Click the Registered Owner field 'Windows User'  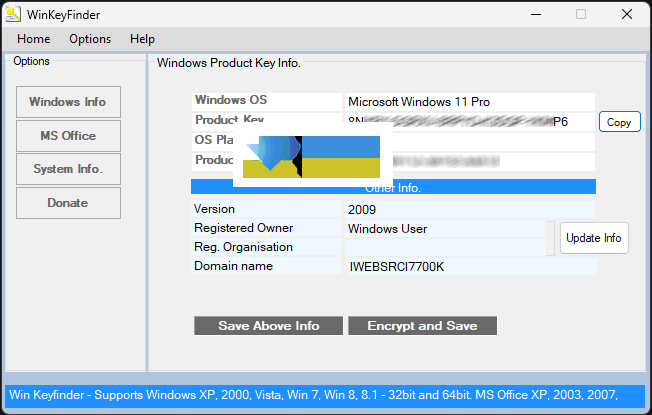pyautogui.click(x=445, y=229)
